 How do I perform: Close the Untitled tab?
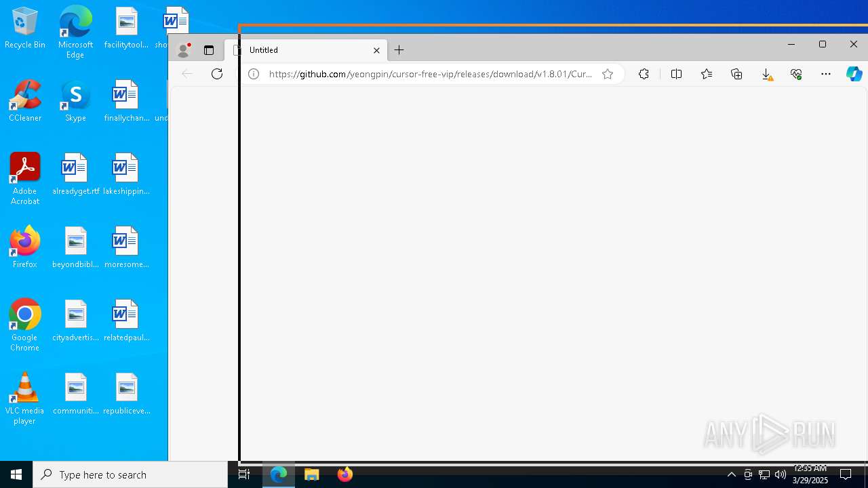point(376,50)
